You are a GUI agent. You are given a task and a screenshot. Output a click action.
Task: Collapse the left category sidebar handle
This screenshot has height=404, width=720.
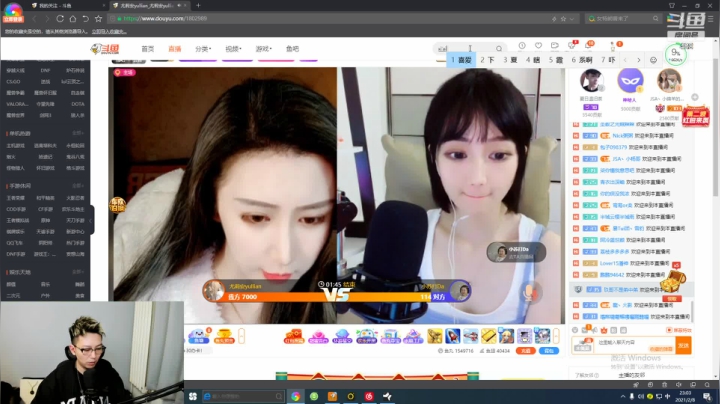(x=91, y=221)
